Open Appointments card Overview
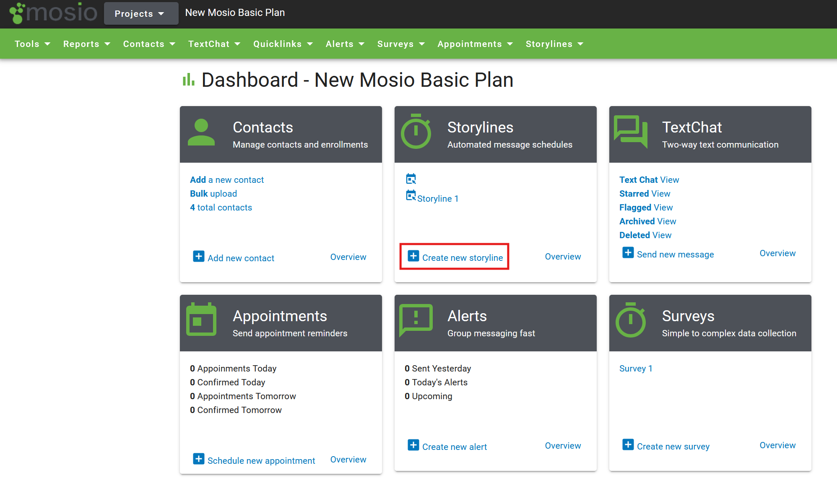This screenshot has height=504, width=837. [348, 460]
